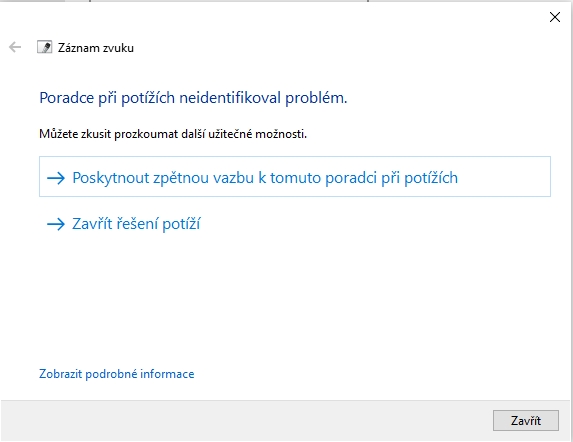Click empty space inside the highlighted feedback option box

504,177
